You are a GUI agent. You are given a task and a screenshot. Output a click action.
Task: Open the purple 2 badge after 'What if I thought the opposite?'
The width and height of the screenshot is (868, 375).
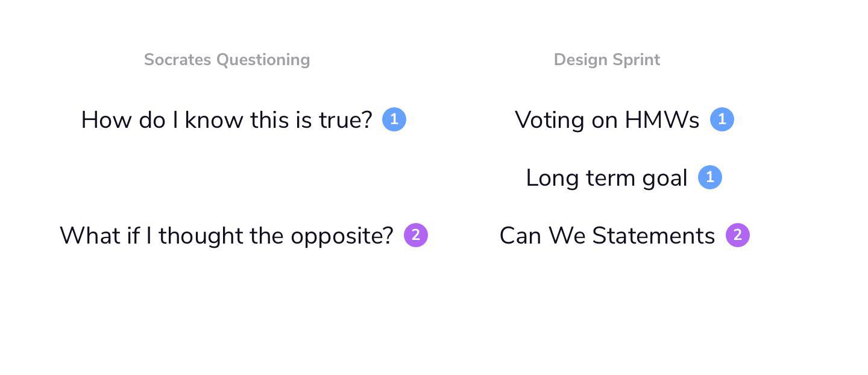[416, 235]
